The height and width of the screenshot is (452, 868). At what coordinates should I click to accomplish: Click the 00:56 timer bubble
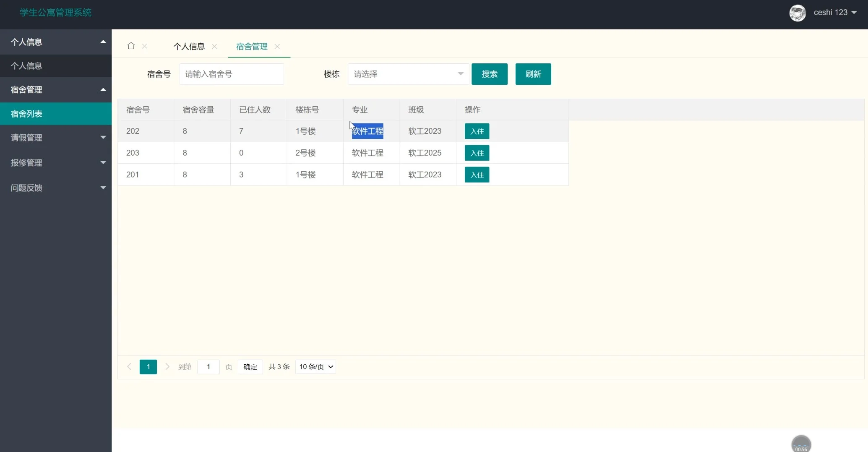(801, 444)
